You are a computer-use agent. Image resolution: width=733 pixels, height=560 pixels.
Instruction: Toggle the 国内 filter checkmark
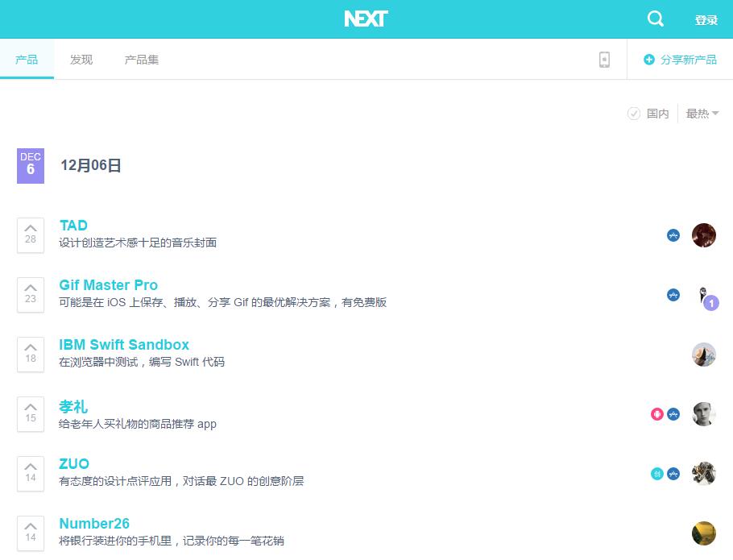point(633,114)
